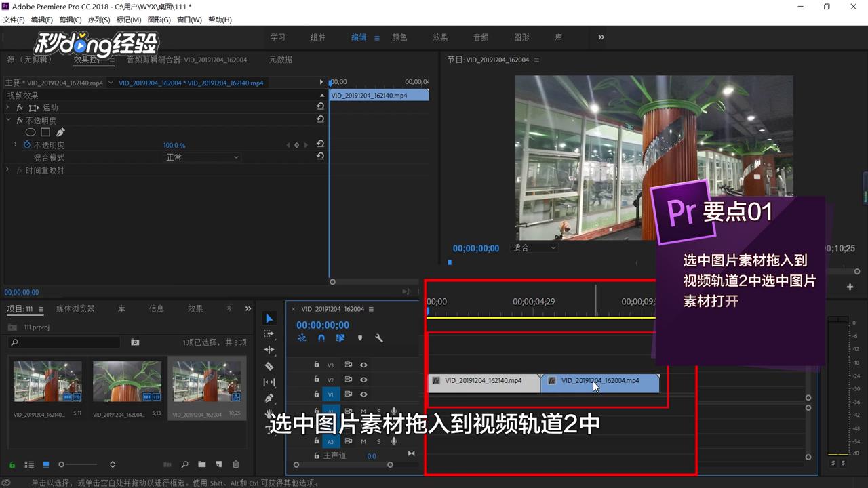Select the Selection (arrow) tool
The height and width of the screenshot is (488, 868).
(269, 319)
